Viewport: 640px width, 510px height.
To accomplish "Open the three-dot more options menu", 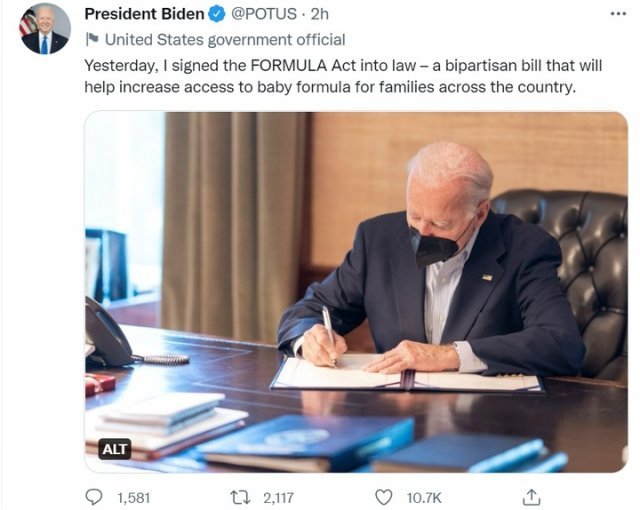I will (618, 14).
